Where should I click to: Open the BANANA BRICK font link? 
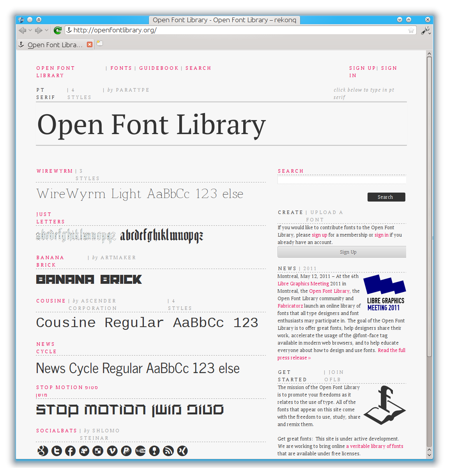(x=50, y=261)
